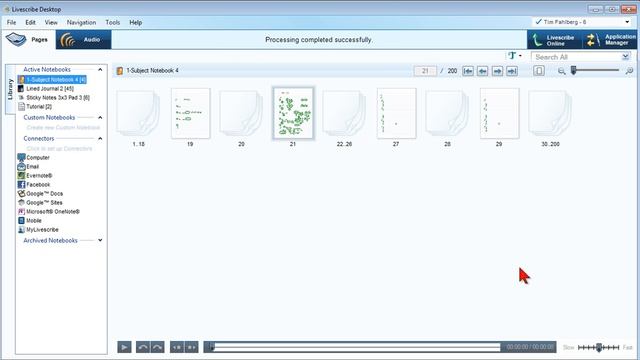Toggle single page view icon

(539, 71)
